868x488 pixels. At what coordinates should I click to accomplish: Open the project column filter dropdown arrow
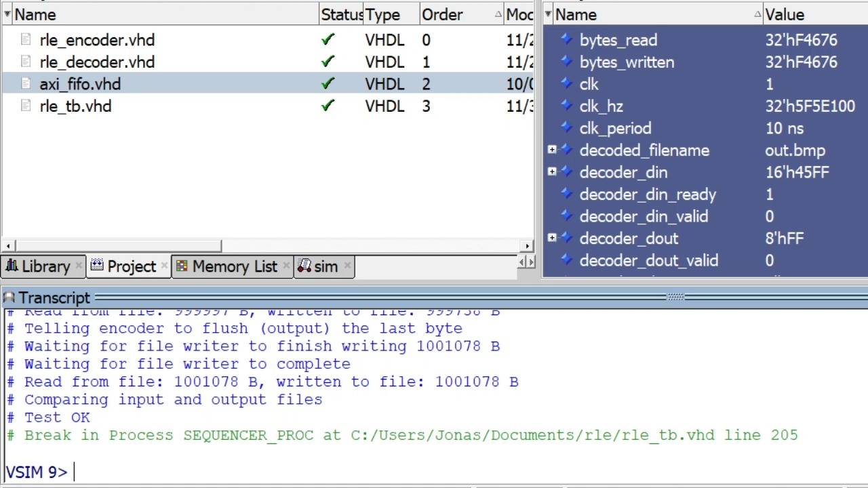click(7, 14)
